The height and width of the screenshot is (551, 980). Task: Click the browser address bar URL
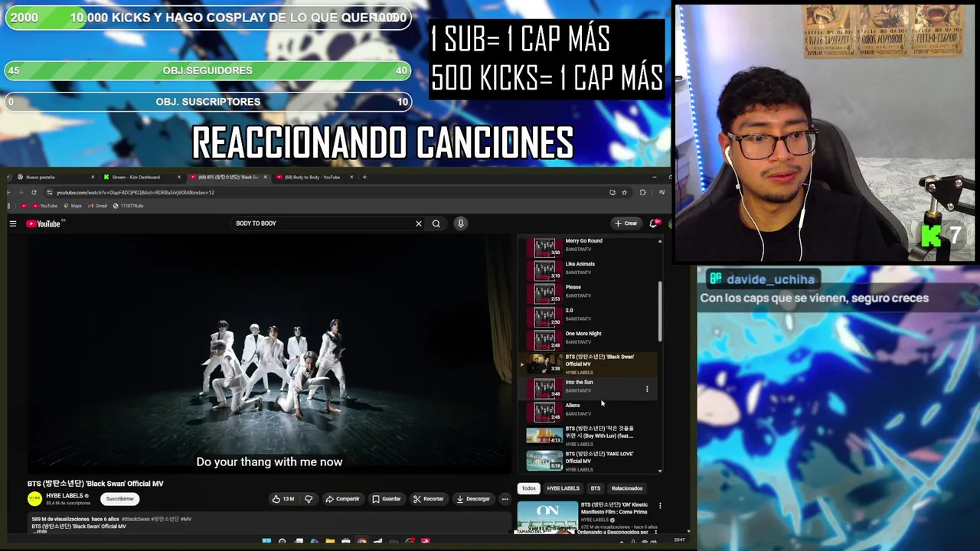(x=136, y=193)
